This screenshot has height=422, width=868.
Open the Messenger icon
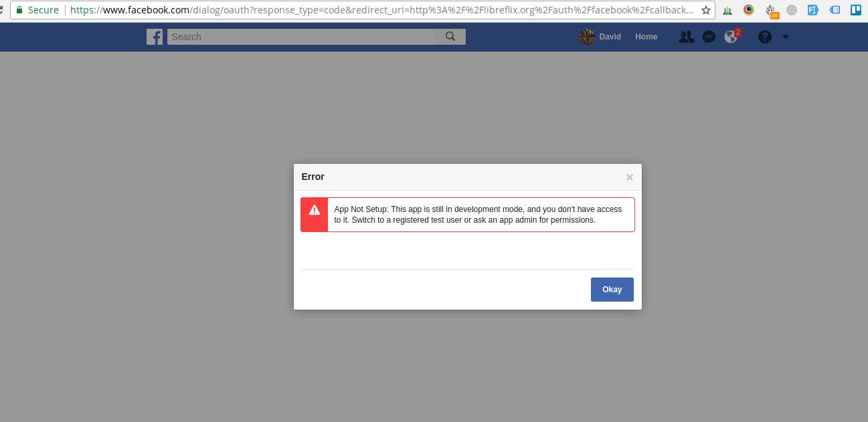pyautogui.click(x=709, y=37)
